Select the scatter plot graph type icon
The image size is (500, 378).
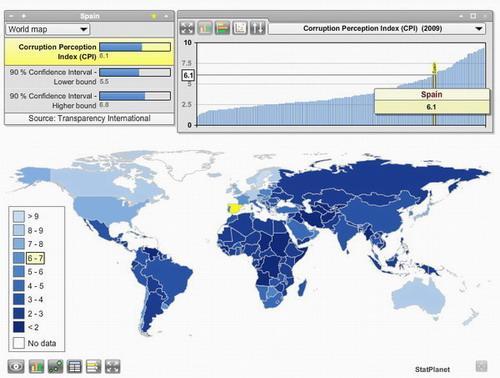[240, 28]
